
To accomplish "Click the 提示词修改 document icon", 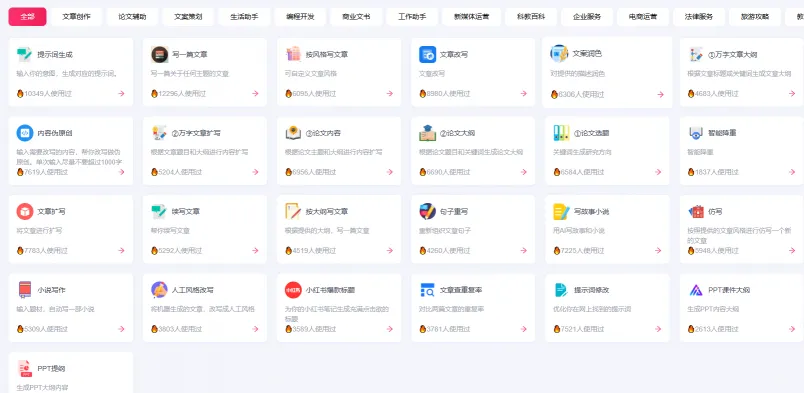I will pos(561,290).
